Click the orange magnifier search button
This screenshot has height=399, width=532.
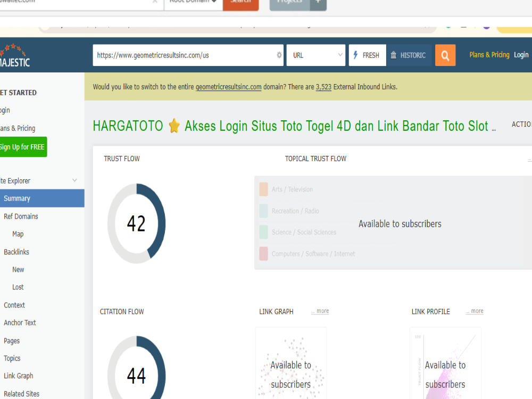(445, 55)
